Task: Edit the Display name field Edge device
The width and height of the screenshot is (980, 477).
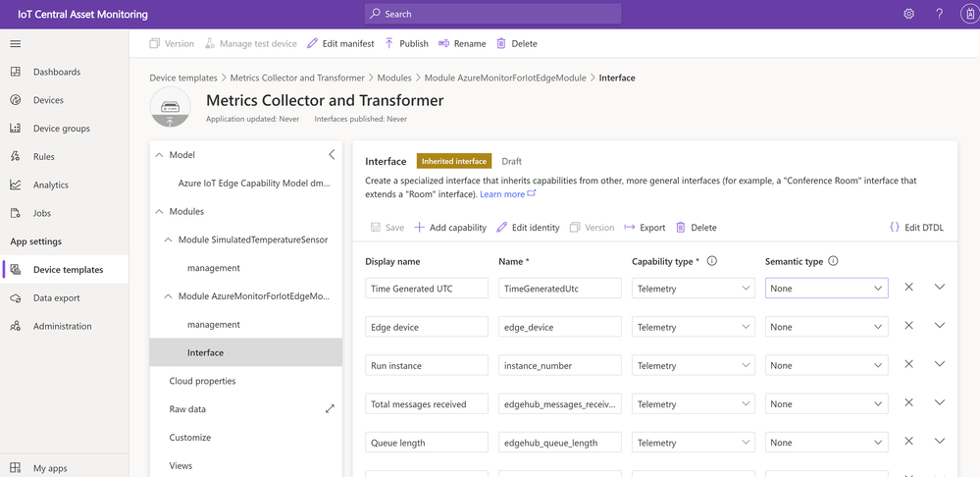Action: (427, 327)
